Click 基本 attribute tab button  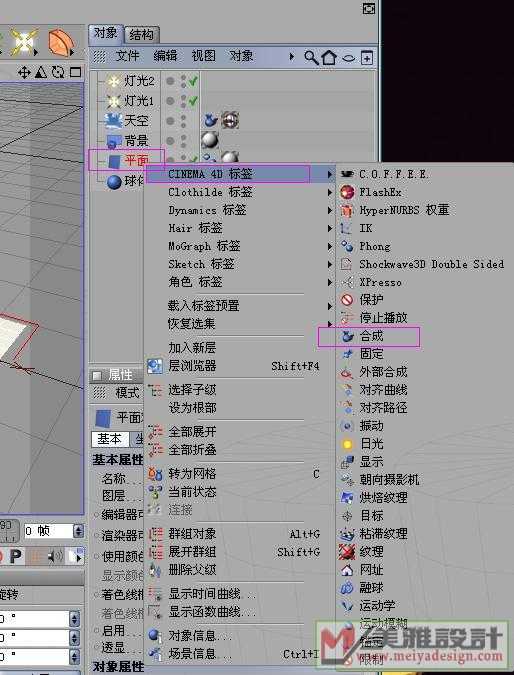click(110, 440)
